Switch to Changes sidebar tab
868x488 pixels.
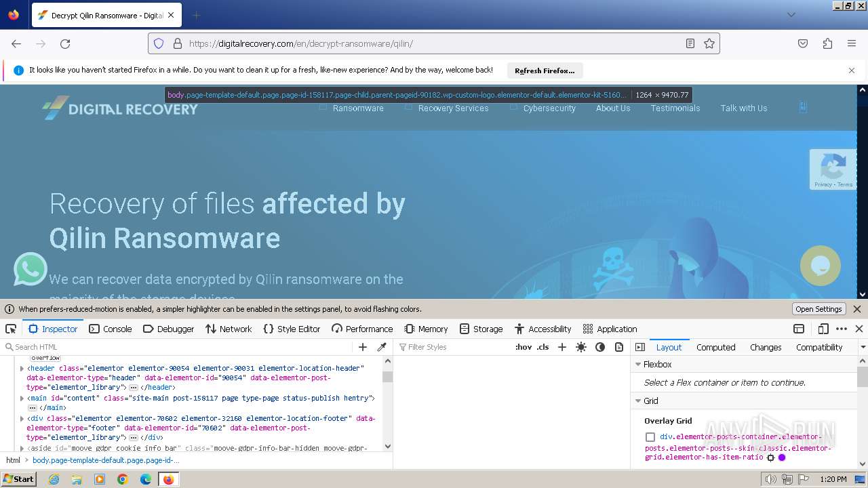(766, 347)
